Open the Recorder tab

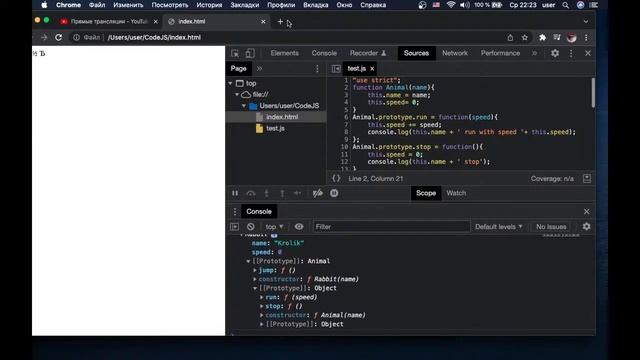pyautogui.click(x=368, y=53)
